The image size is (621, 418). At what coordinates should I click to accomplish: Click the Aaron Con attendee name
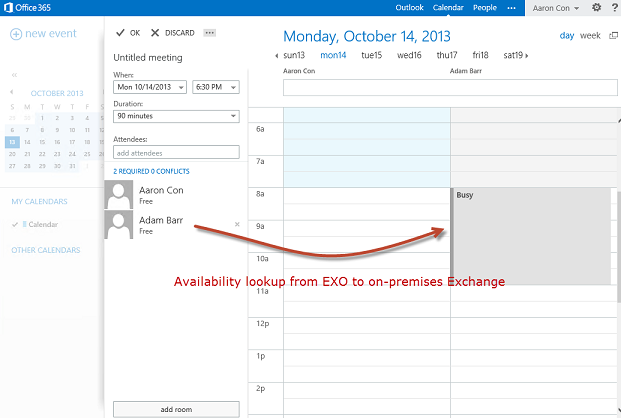click(x=161, y=190)
